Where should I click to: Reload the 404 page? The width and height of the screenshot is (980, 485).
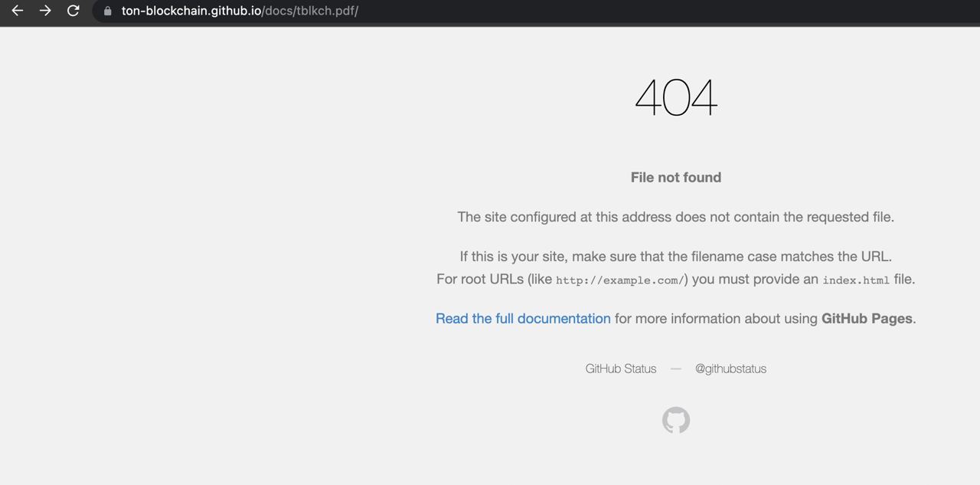[73, 11]
